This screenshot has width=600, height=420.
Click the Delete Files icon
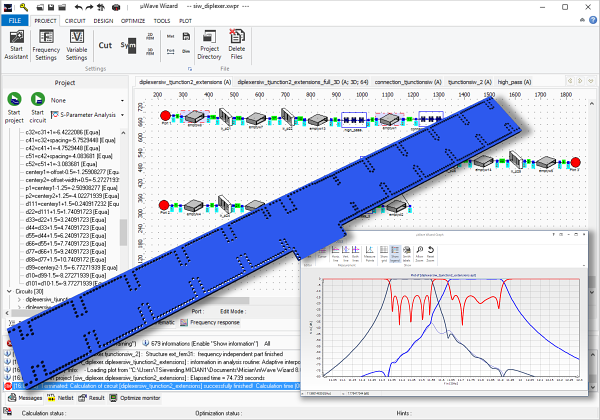coord(237,45)
